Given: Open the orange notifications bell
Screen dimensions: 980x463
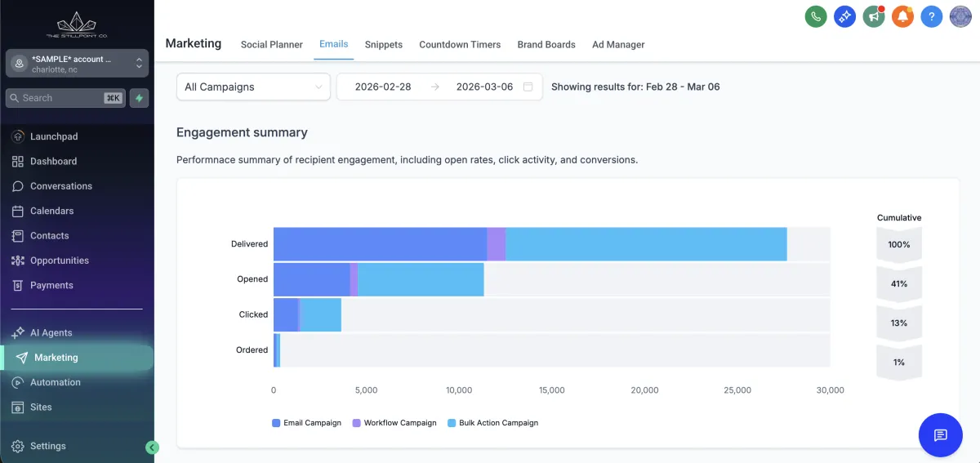Looking at the screenshot, I should (902, 16).
